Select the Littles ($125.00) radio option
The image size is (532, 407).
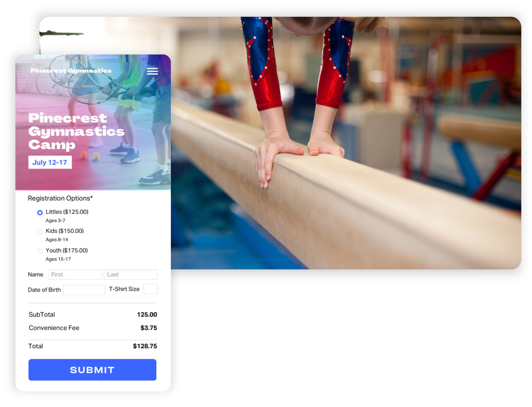[x=40, y=213]
